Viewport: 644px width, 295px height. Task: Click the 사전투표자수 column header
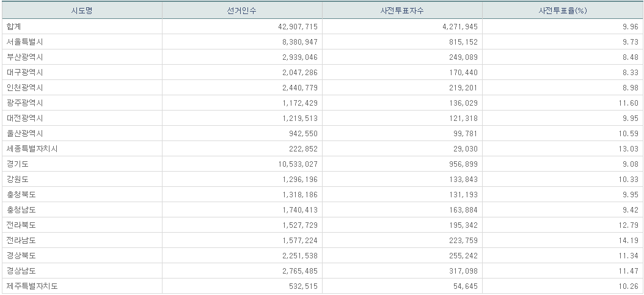[x=402, y=11]
